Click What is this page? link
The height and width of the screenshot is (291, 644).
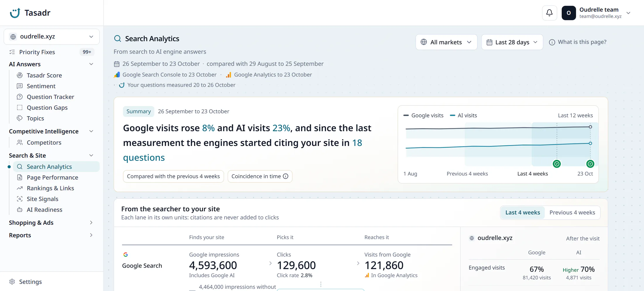[578, 42]
